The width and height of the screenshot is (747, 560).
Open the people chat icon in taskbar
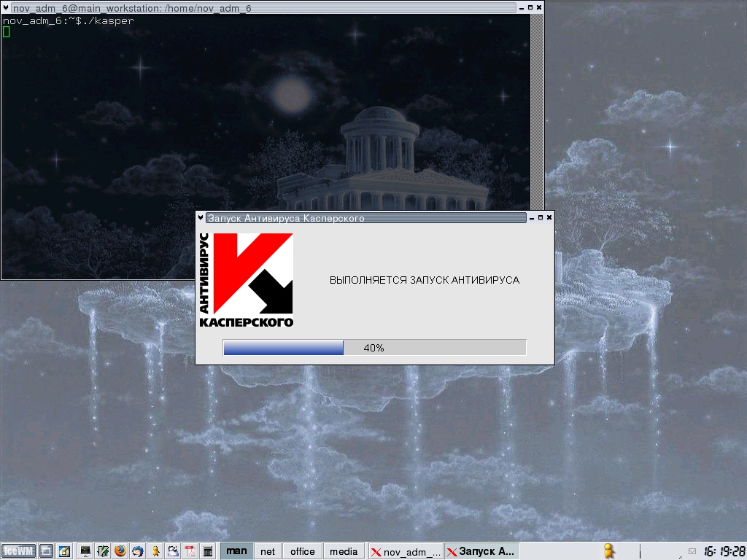173,551
